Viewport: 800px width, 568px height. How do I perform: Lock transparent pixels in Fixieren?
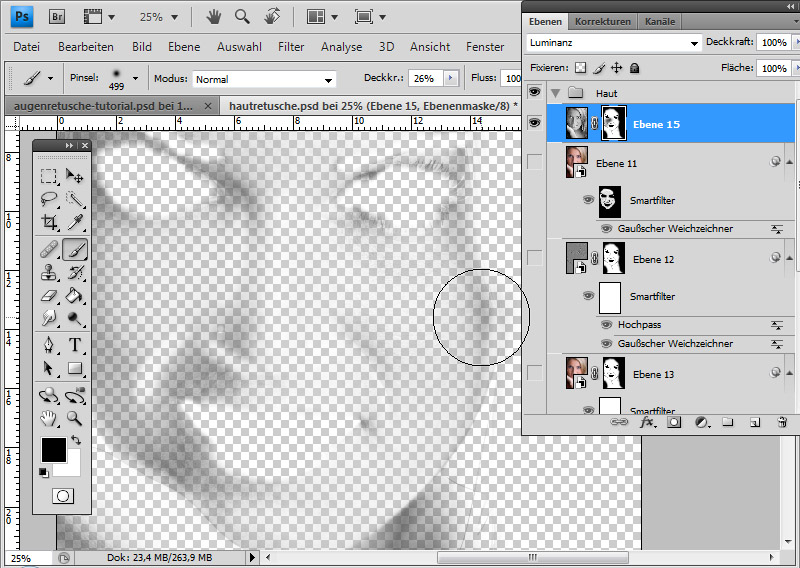click(581, 68)
